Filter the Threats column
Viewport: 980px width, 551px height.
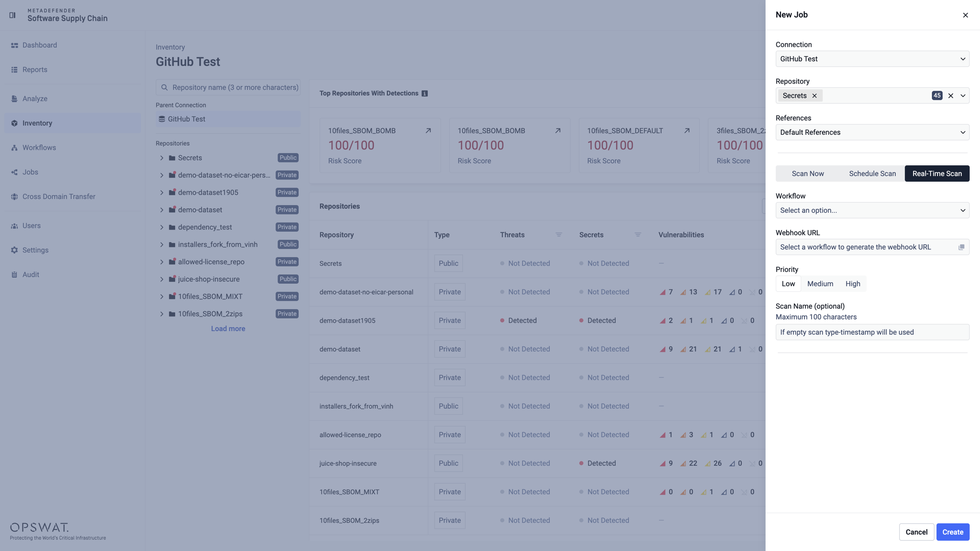[x=559, y=235]
